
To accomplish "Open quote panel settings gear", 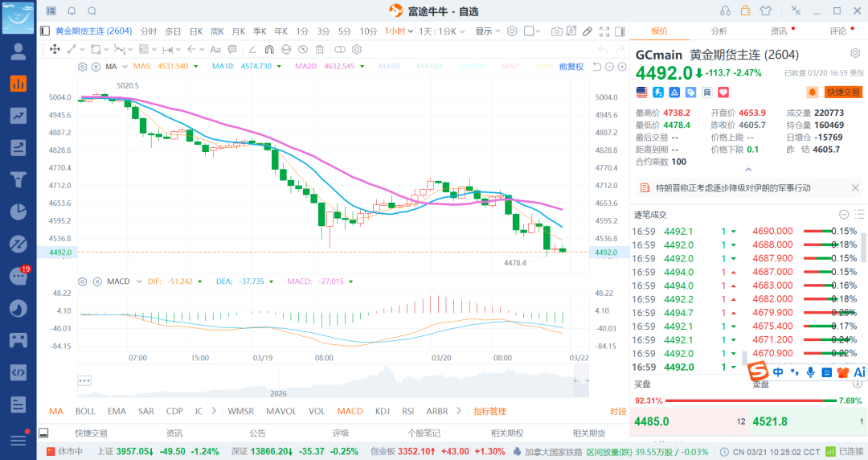I will click(x=855, y=53).
